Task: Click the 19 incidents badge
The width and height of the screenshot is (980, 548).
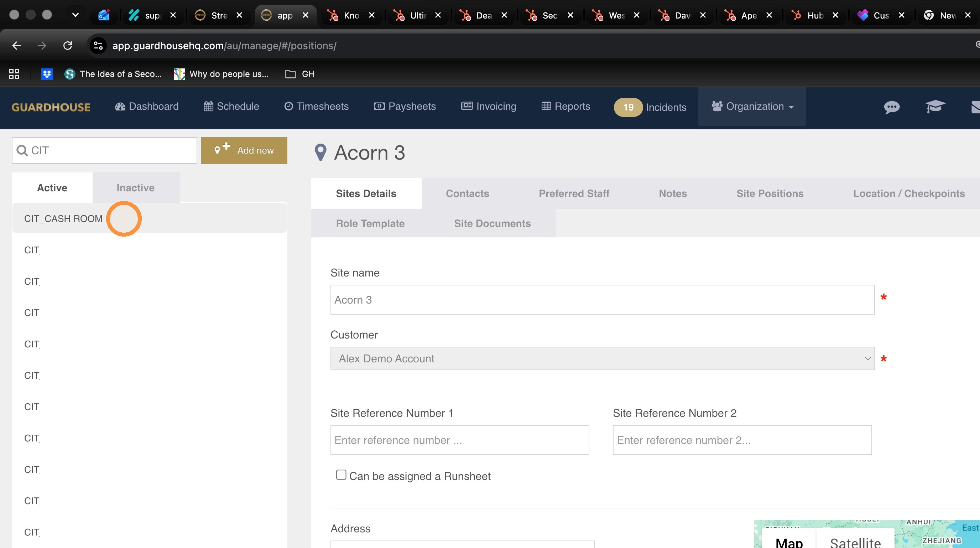Action: 628,107
